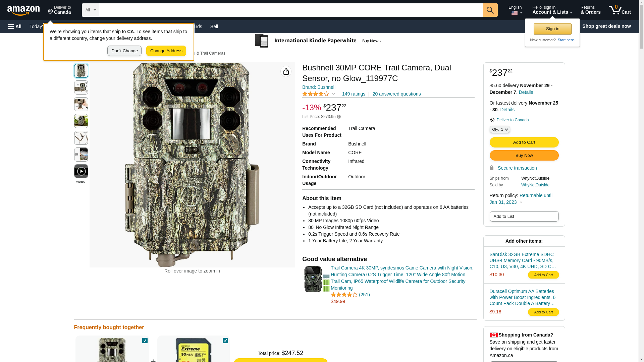Open the All search category dropdown
This screenshot has height=362, width=644.
[90, 10]
